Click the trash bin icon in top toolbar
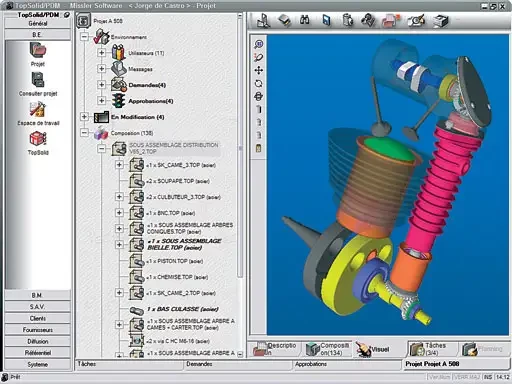The height and width of the screenshot is (384, 512). click(x=348, y=21)
